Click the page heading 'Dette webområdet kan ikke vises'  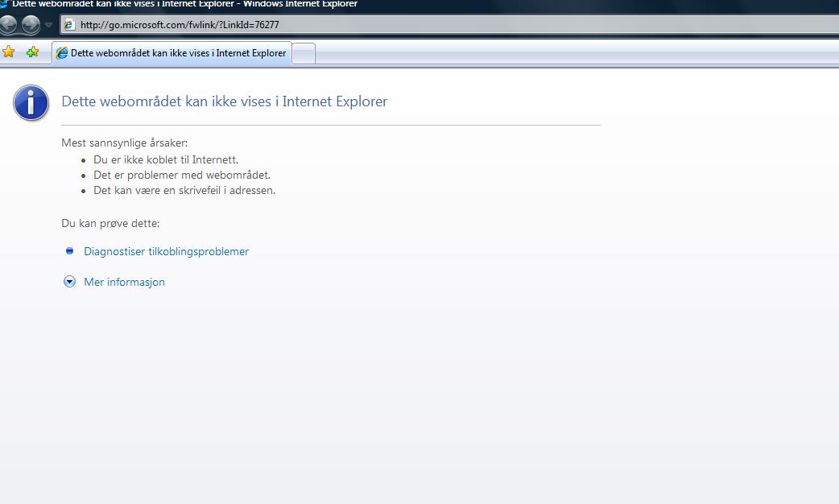(x=224, y=101)
